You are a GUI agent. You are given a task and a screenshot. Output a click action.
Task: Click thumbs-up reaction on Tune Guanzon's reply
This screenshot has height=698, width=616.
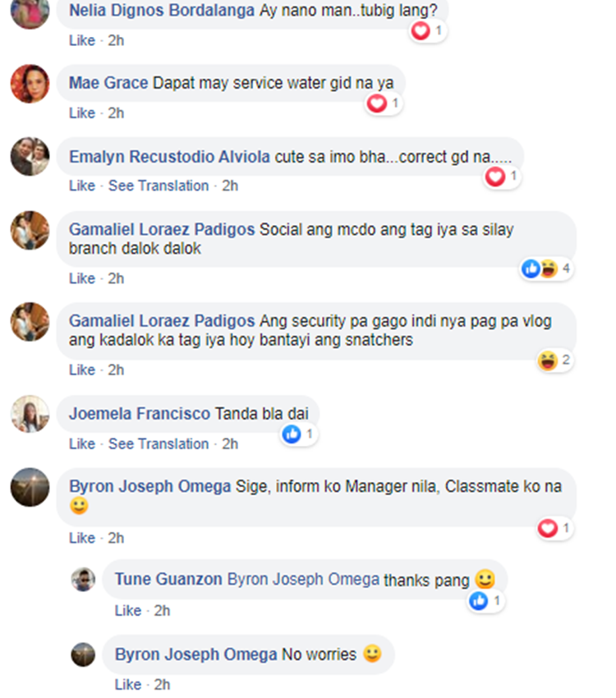479,601
